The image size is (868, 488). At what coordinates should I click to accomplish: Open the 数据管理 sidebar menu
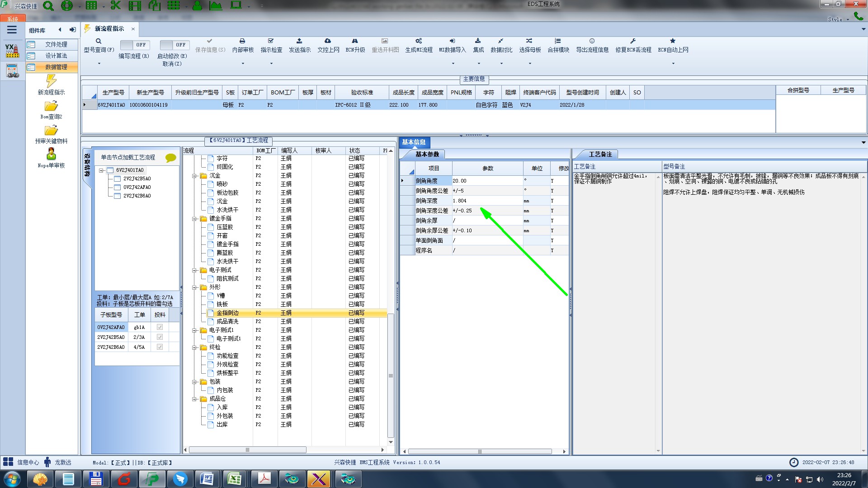pos(52,67)
